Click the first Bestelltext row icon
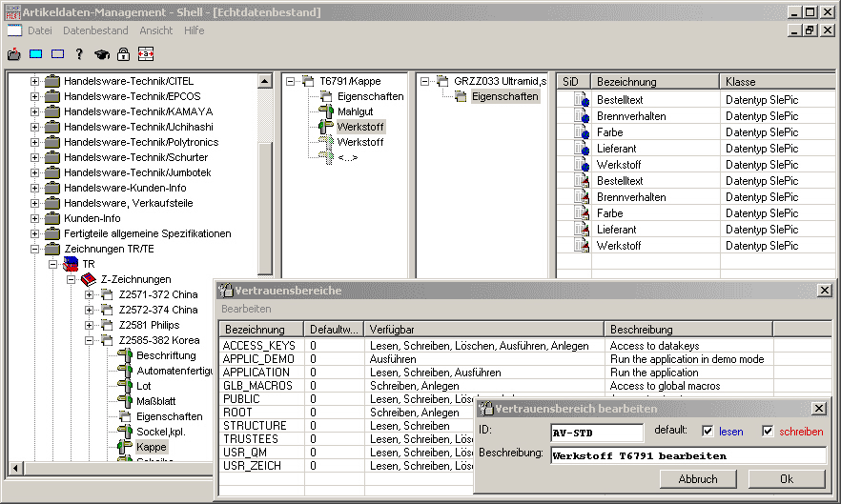This screenshot has height=504, width=841. point(582,100)
